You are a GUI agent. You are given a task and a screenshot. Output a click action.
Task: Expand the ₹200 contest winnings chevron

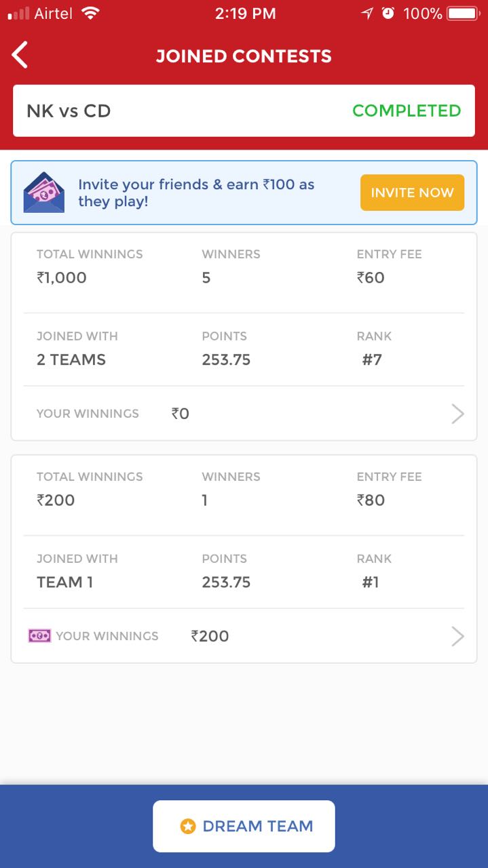point(458,636)
